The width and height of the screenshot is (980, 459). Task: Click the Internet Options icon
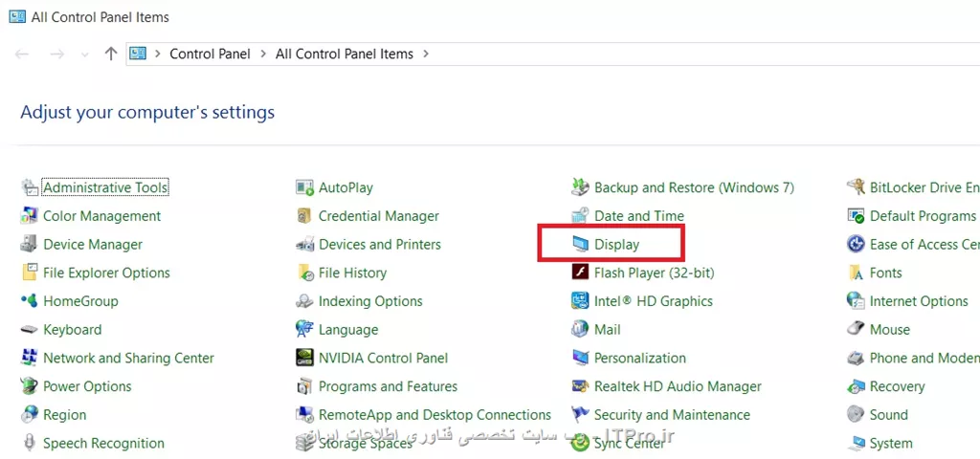pos(856,301)
